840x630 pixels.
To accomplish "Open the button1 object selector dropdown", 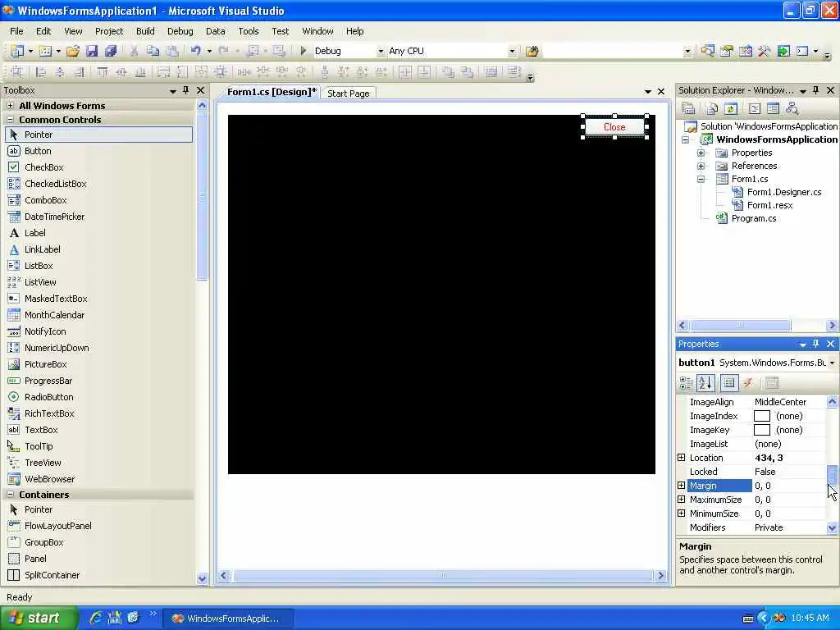I will point(832,363).
